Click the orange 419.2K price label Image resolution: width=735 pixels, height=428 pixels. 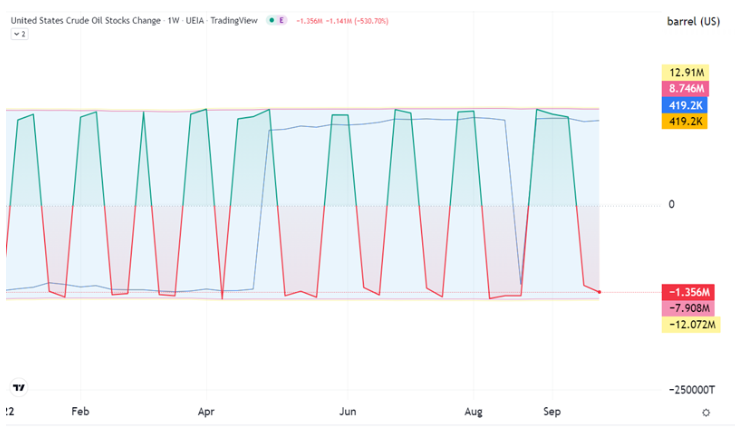pyautogui.click(x=684, y=121)
